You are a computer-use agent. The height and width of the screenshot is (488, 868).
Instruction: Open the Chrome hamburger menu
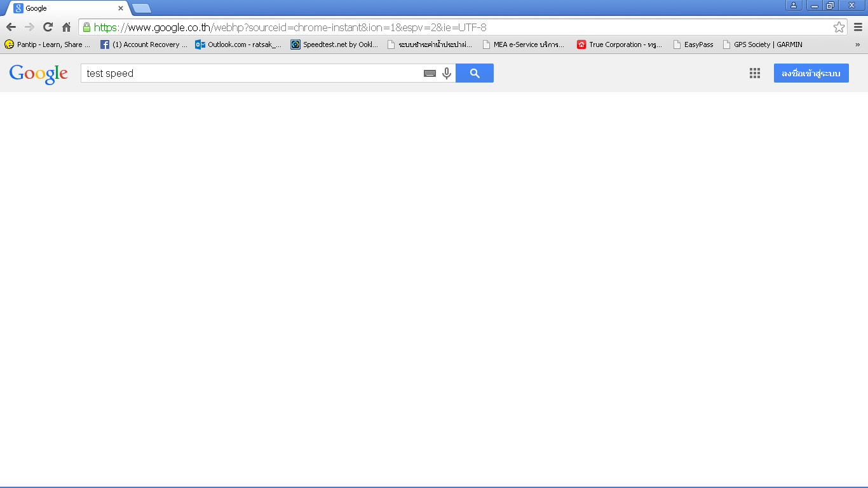point(858,27)
